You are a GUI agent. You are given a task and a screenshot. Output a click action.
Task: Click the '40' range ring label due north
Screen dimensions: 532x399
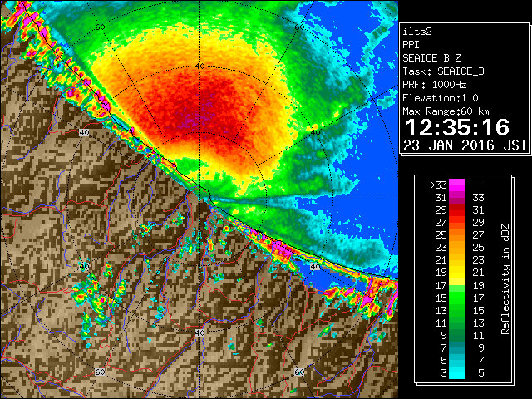[200, 66]
